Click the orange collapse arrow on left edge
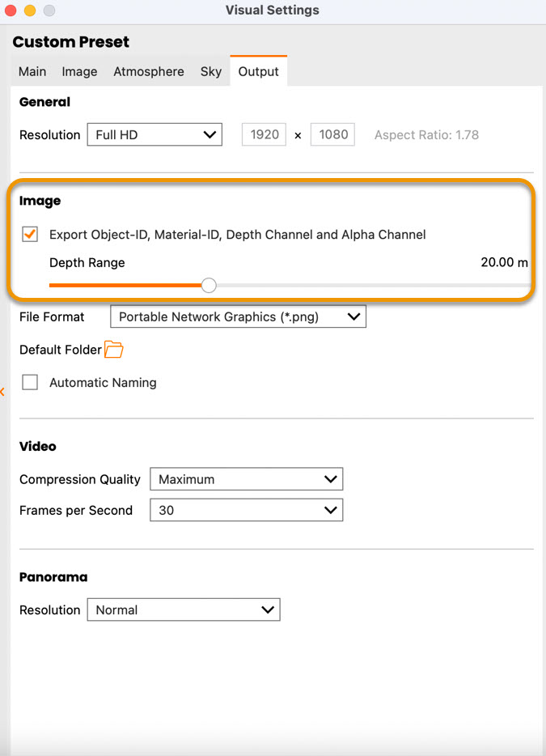This screenshot has height=756, width=546. click(2, 392)
